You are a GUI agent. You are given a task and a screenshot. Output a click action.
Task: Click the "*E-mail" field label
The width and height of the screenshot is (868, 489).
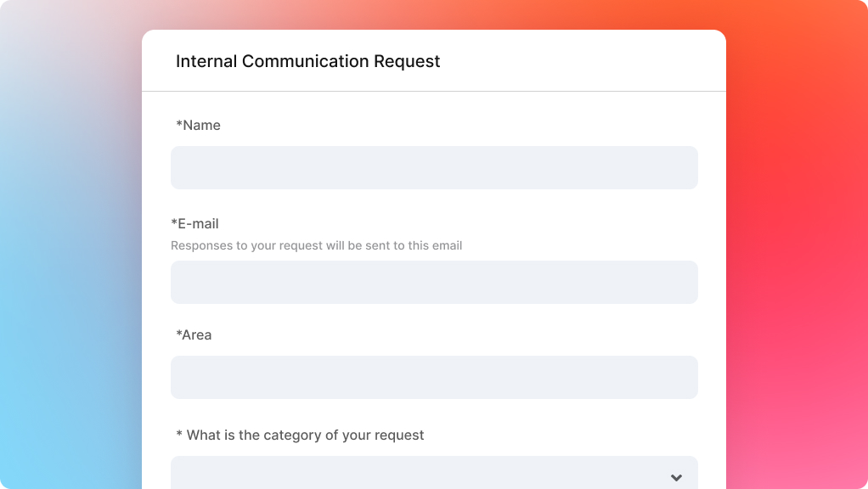pos(194,223)
